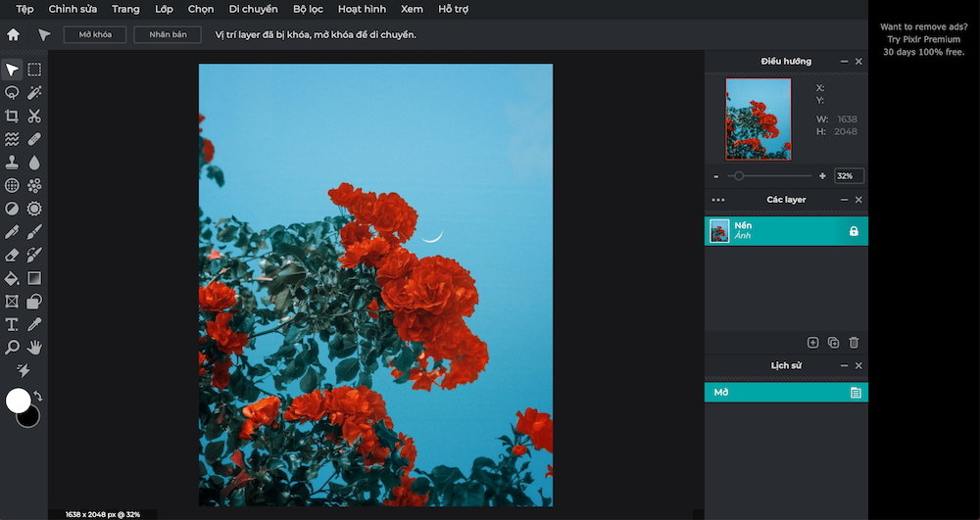
Task: Open the Chỉnh sửa menu
Action: (x=73, y=10)
